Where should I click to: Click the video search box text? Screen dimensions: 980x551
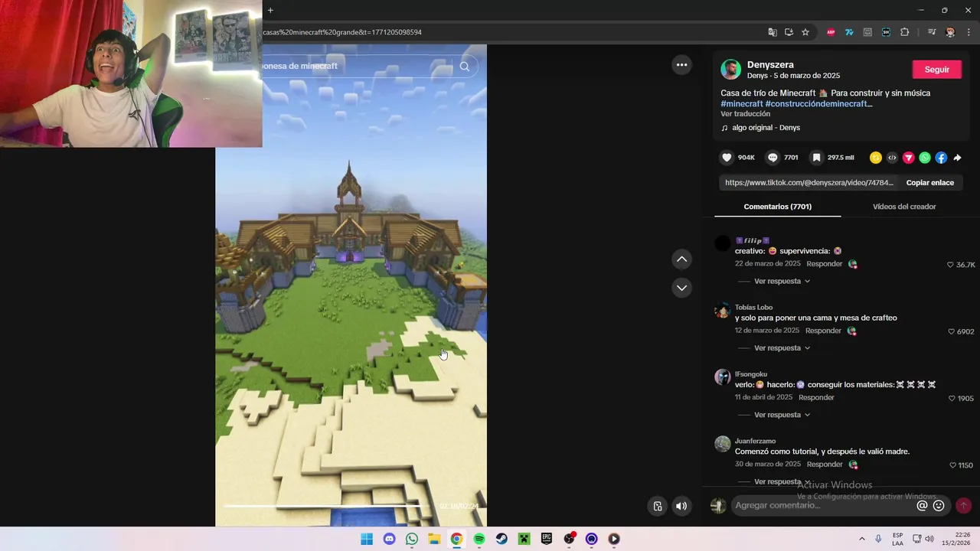click(x=300, y=66)
